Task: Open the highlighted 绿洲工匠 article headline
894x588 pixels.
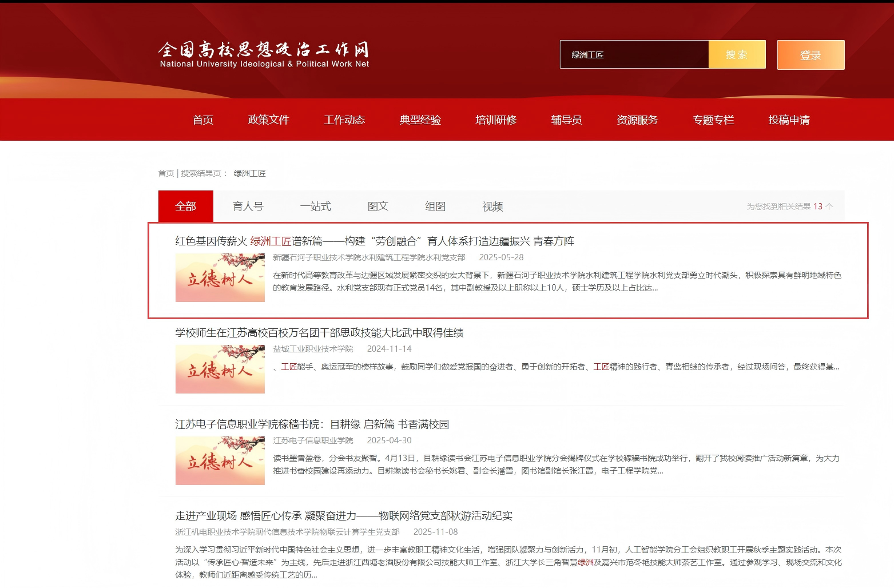Action: click(375, 241)
